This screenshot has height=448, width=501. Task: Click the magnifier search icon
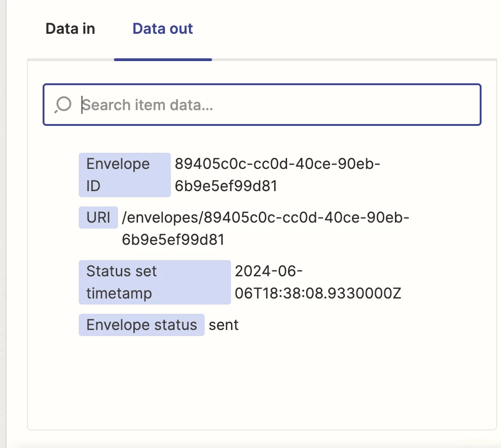[x=63, y=105]
